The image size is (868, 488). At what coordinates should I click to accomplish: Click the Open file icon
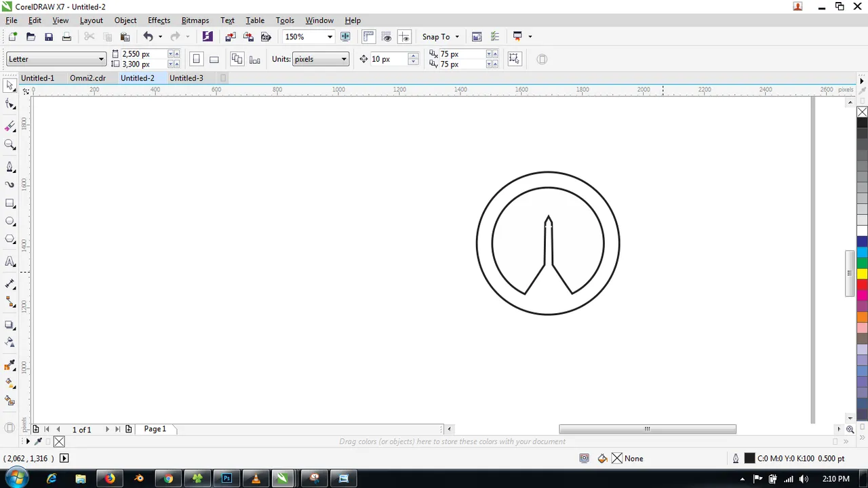31,37
